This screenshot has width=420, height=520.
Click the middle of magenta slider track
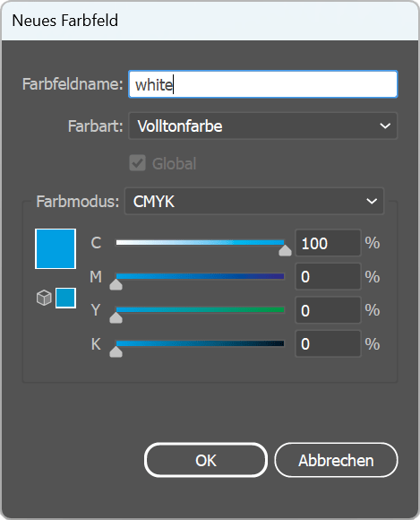[x=200, y=276]
